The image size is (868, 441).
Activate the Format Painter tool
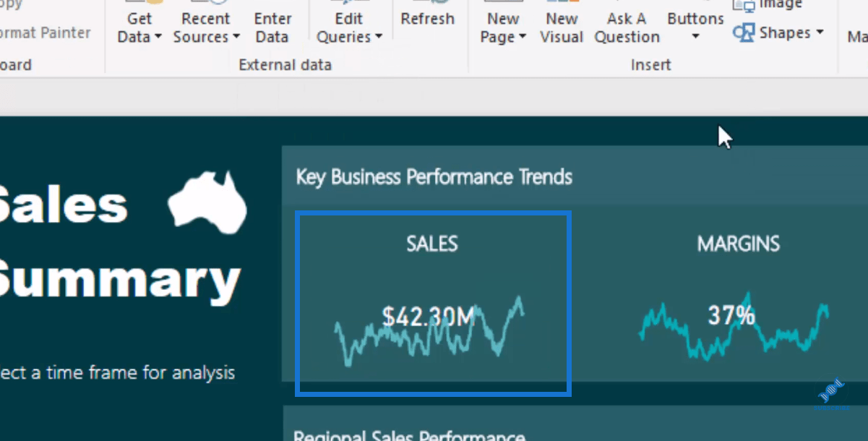[46, 33]
